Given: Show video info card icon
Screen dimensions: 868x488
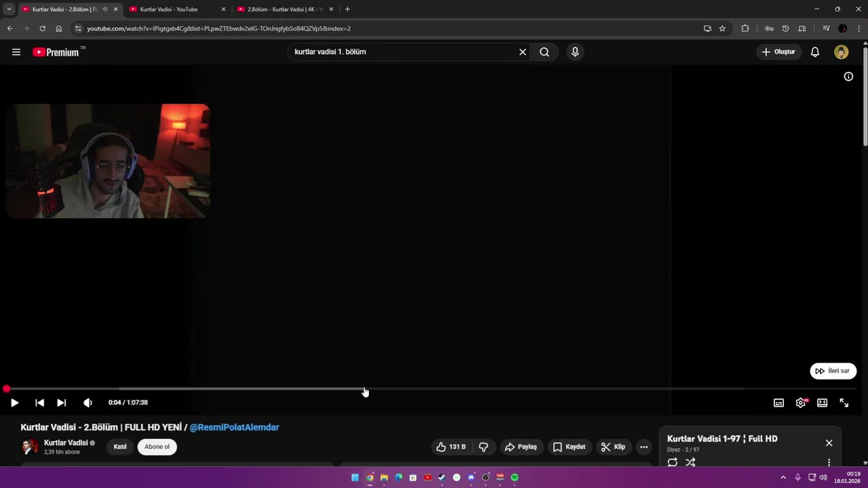Looking at the screenshot, I should click(848, 77).
